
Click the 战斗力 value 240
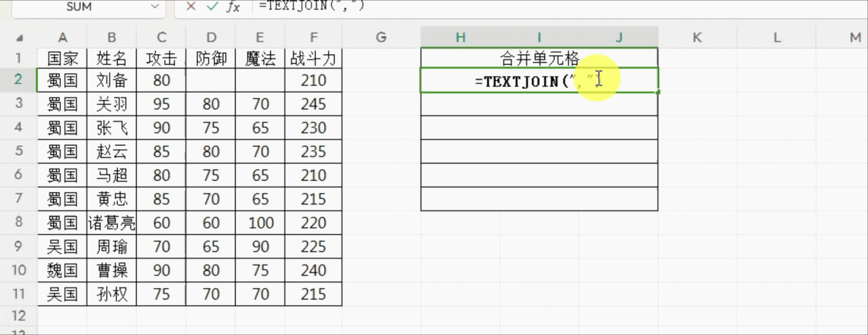[313, 271]
